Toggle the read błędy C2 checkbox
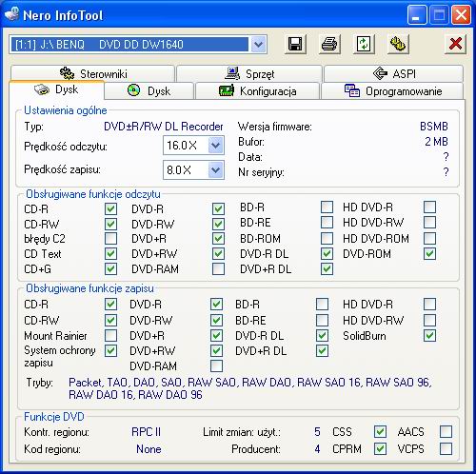 pos(110,238)
